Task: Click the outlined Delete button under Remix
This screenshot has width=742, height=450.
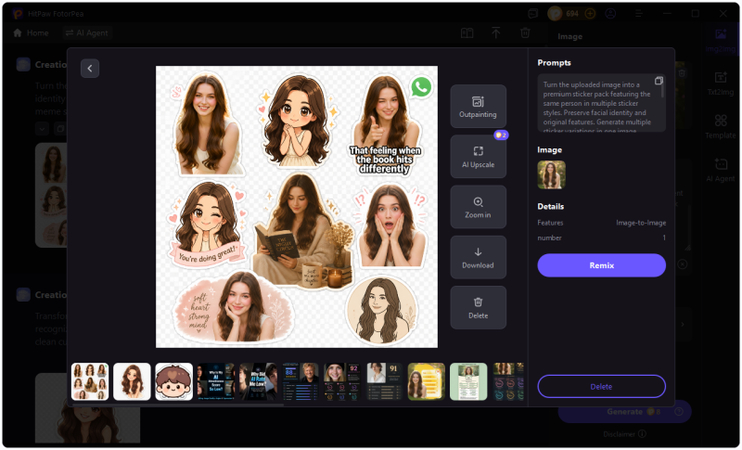Action: [x=601, y=387]
